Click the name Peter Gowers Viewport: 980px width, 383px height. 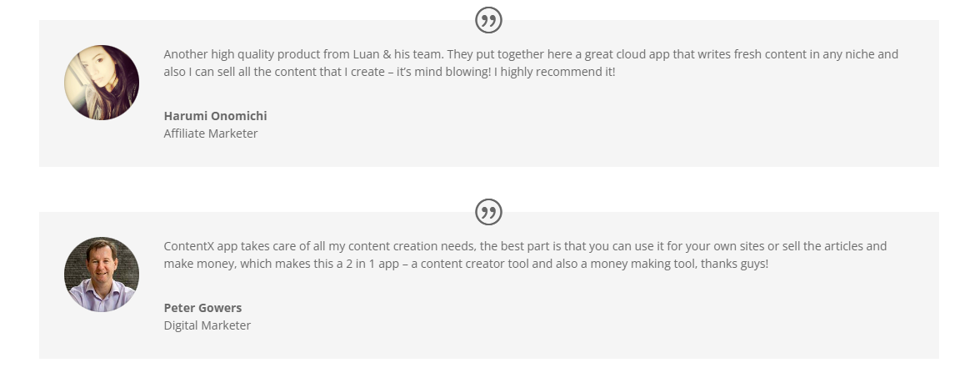pos(202,308)
